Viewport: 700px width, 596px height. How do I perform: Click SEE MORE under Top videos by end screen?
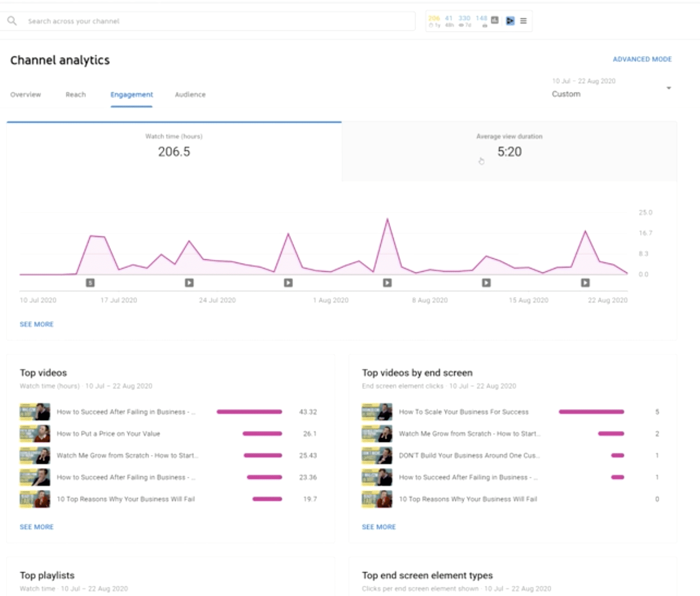(x=379, y=527)
